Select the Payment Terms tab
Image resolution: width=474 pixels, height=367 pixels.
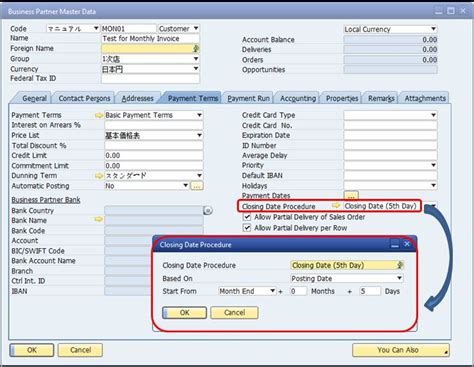(193, 98)
